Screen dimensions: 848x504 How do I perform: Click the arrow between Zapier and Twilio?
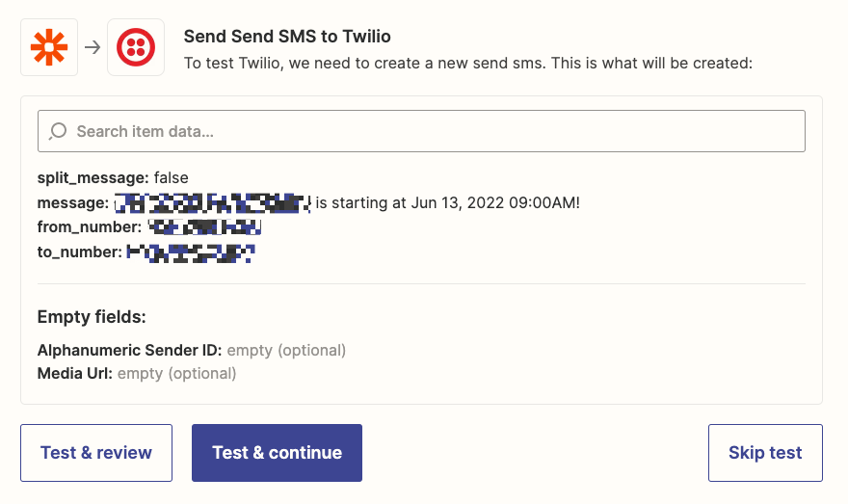[x=93, y=47]
